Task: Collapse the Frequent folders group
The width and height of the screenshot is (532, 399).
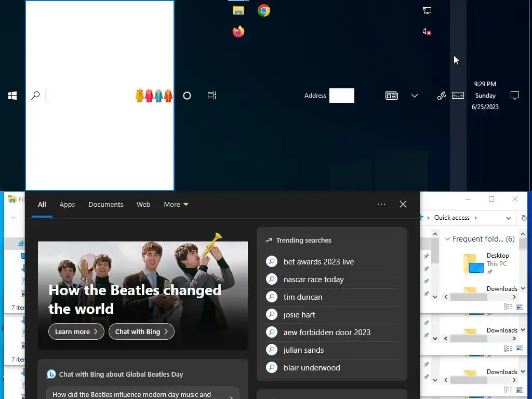Action: point(447,239)
